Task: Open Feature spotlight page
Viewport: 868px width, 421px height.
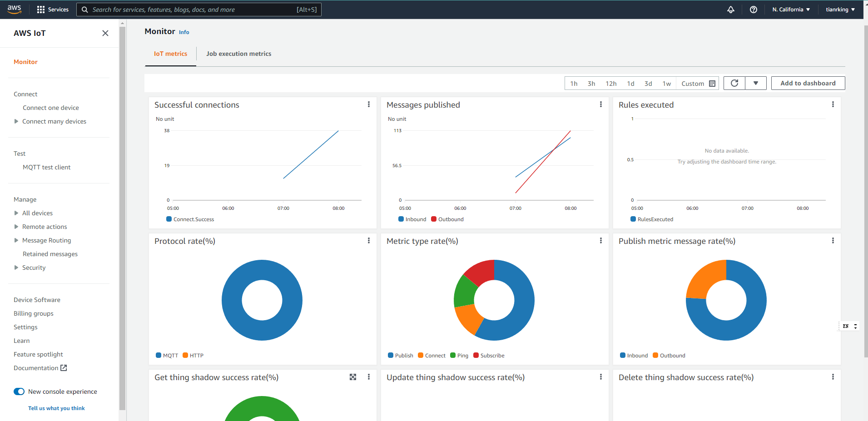Action: (38, 354)
